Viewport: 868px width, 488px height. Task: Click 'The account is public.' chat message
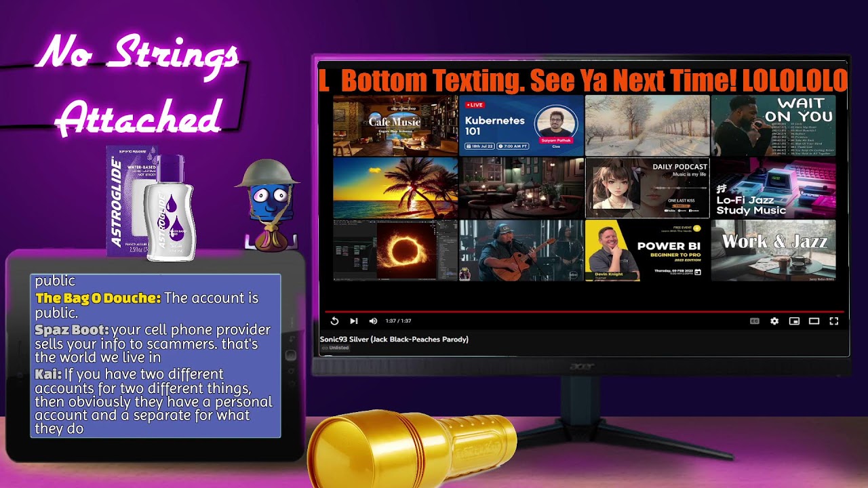(x=146, y=306)
